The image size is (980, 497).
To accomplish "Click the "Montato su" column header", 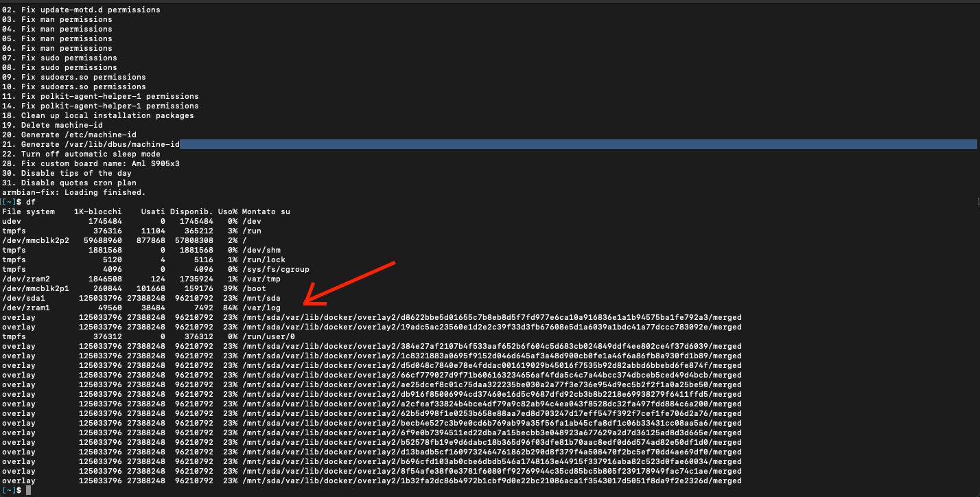I will [x=266, y=211].
